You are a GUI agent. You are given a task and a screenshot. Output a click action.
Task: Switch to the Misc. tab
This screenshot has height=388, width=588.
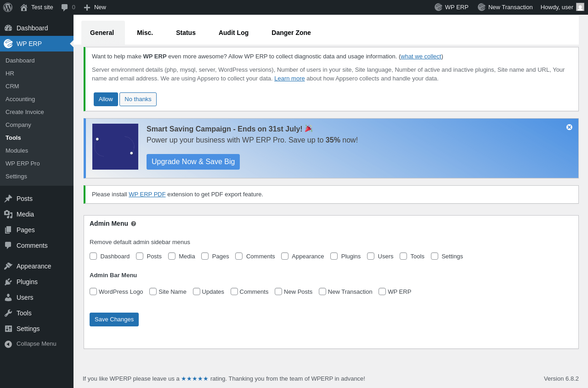coord(145,33)
